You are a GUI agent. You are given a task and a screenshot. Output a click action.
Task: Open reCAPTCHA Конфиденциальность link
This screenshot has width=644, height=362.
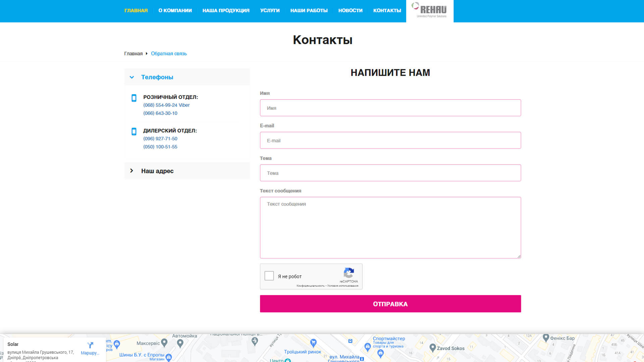(x=311, y=286)
